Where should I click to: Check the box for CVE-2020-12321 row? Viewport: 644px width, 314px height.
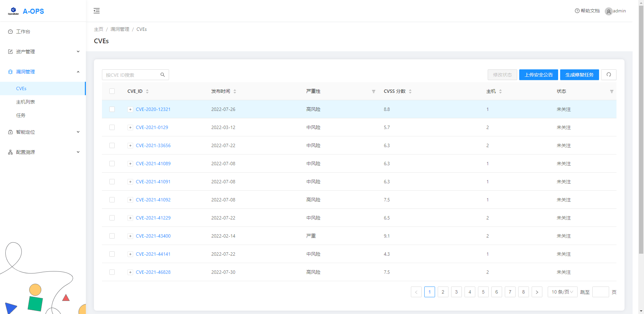[x=112, y=109]
